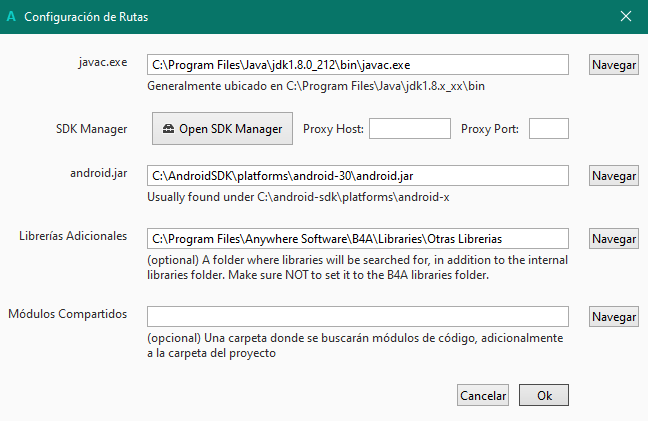The width and height of the screenshot is (648, 421).
Task: Click the Librerías Adicionales label
Action: point(73,236)
